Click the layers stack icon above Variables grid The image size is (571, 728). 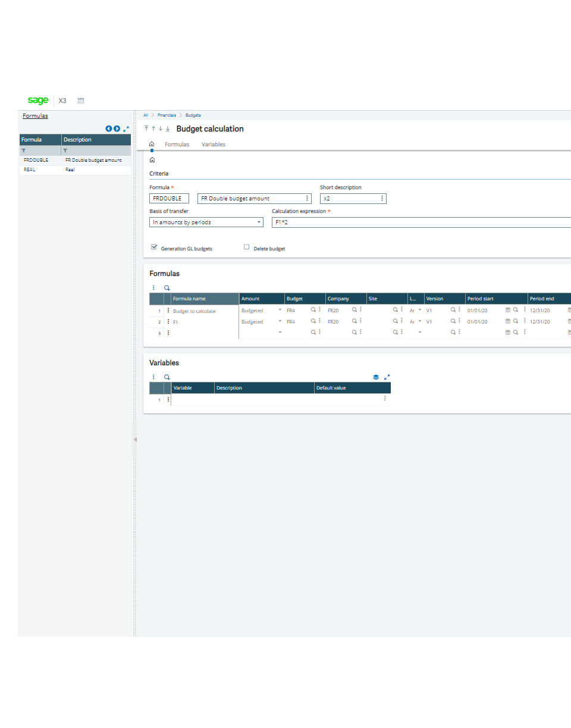point(375,376)
